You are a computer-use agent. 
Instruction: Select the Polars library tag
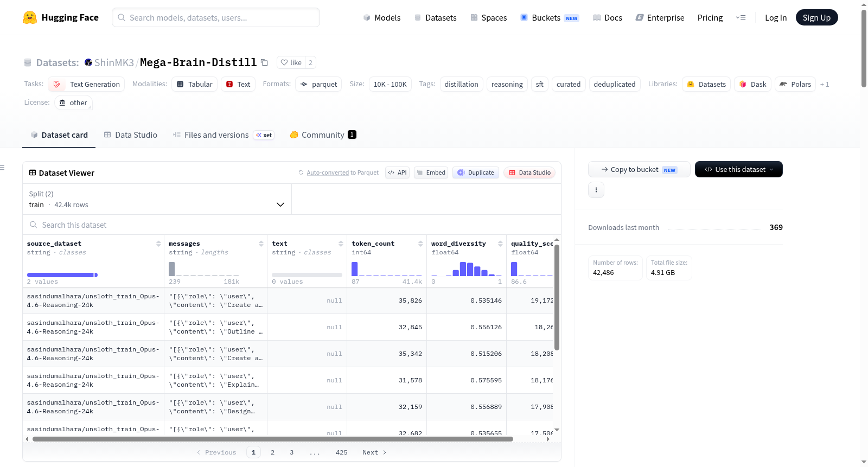click(x=795, y=84)
